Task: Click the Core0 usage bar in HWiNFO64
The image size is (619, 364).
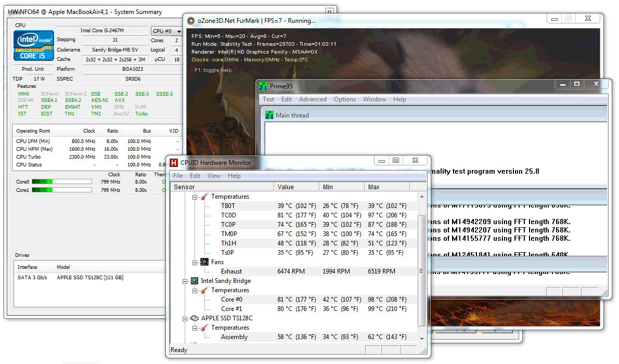Action: coord(62,181)
